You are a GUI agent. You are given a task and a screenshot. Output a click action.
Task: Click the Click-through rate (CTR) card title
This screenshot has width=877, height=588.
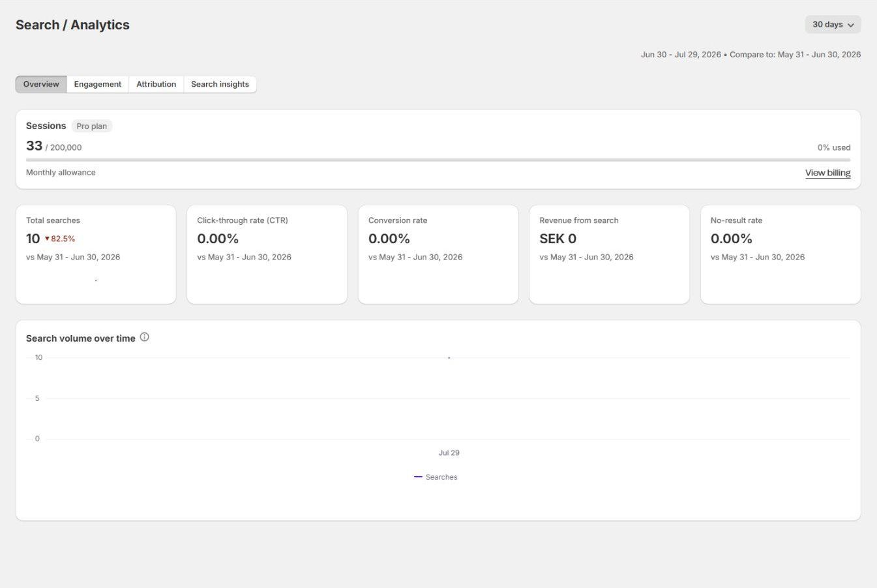point(243,220)
